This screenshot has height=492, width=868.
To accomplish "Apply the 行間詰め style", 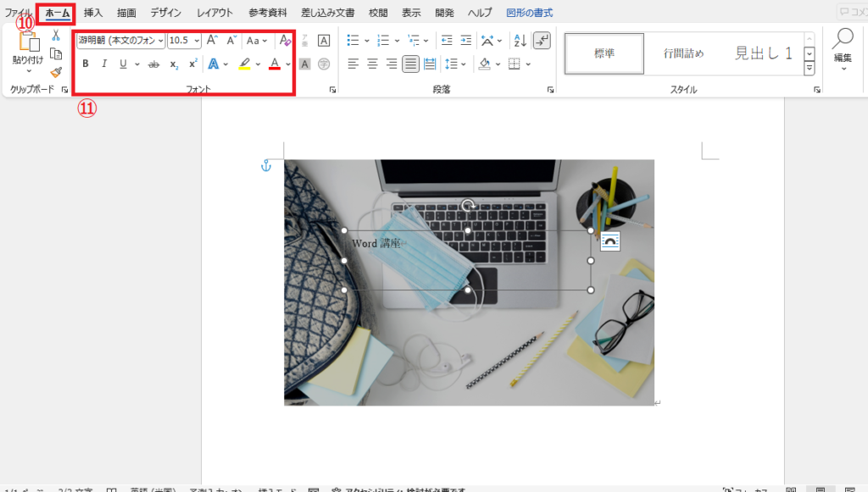I will point(684,53).
